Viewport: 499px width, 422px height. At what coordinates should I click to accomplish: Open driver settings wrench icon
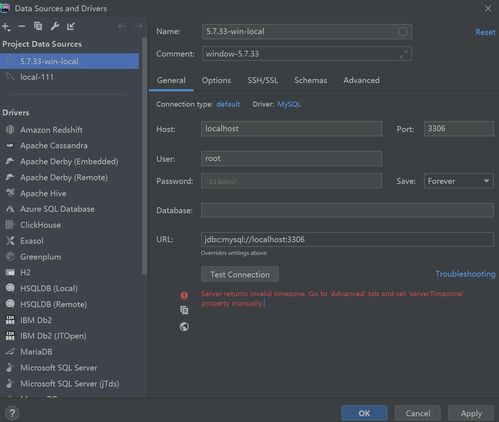(x=55, y=26)
